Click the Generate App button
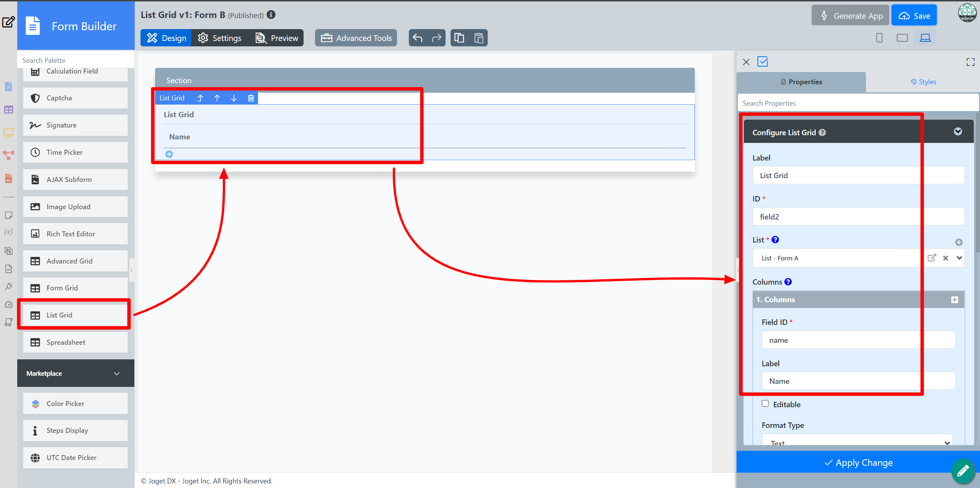 [850, 16]
